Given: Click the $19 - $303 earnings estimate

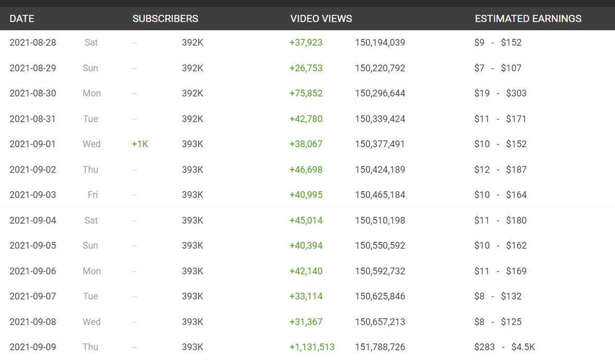Looking at the screenshot, I should point(500,94).
